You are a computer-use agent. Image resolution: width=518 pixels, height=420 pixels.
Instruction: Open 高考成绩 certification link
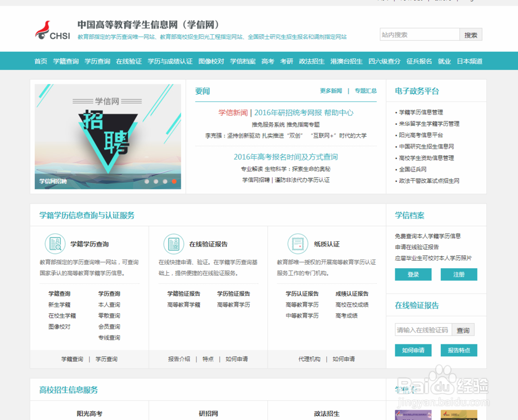click(346, 316)
